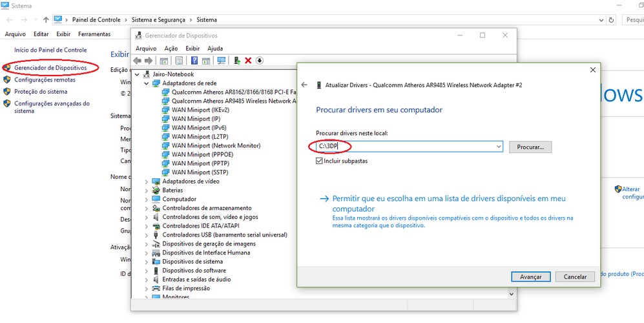Select WAN Miniport (IKEv2) adapter
This screenshot has height=323, width=644.
(x=200, y=110)
